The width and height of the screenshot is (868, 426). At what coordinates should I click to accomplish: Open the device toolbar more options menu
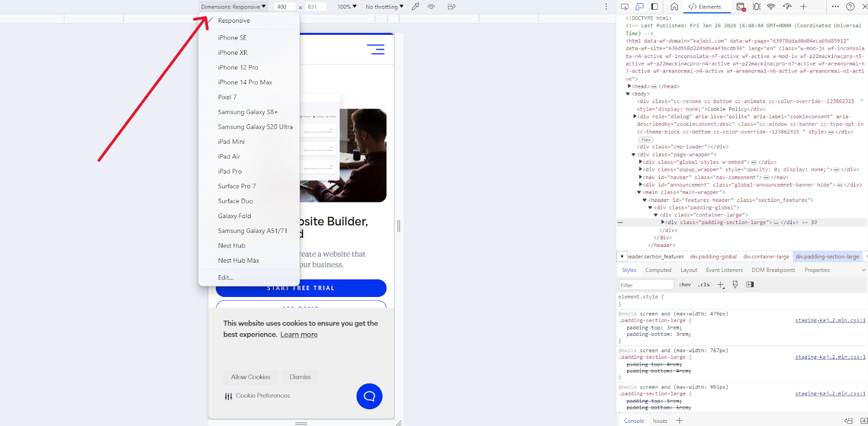(607, 7)
